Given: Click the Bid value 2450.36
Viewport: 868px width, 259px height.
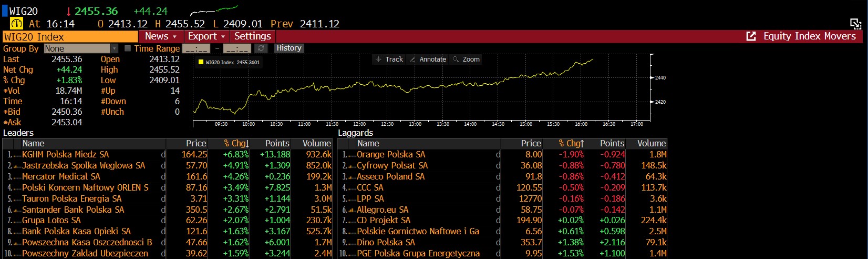Looking at the screenshot, I should tap(67, 112).
